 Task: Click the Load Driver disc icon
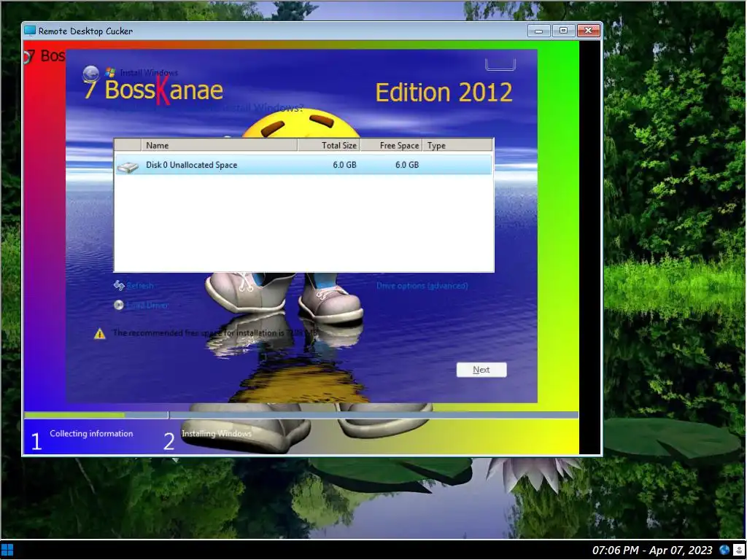[x=119, y=305]
